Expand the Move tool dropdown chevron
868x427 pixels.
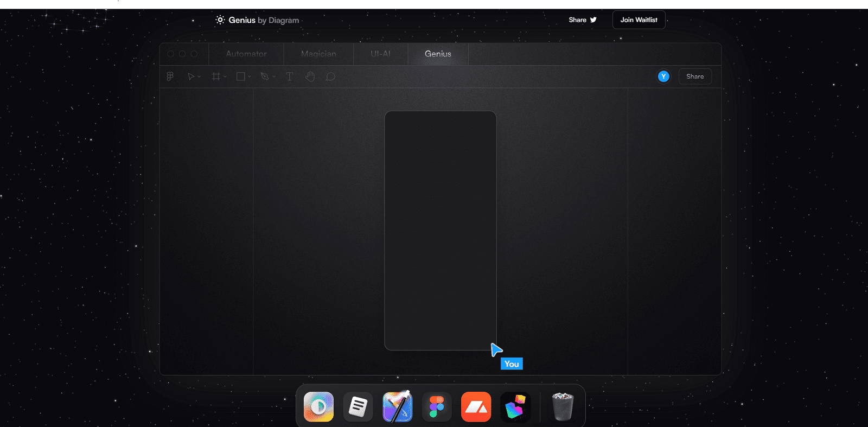[x=199, y=77]
